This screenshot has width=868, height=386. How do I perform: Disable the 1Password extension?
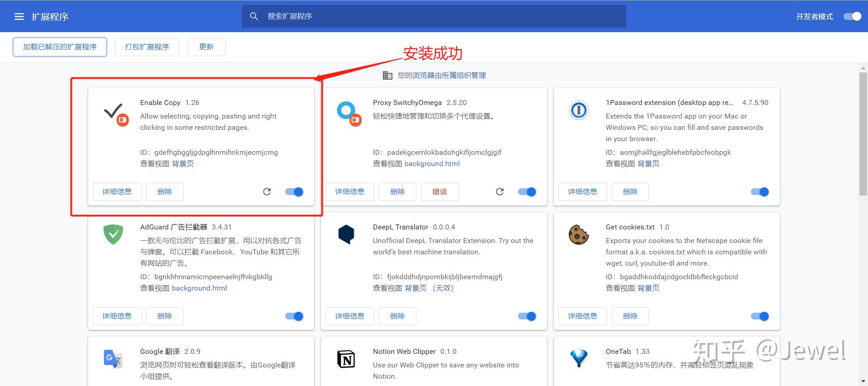point(760,192)
